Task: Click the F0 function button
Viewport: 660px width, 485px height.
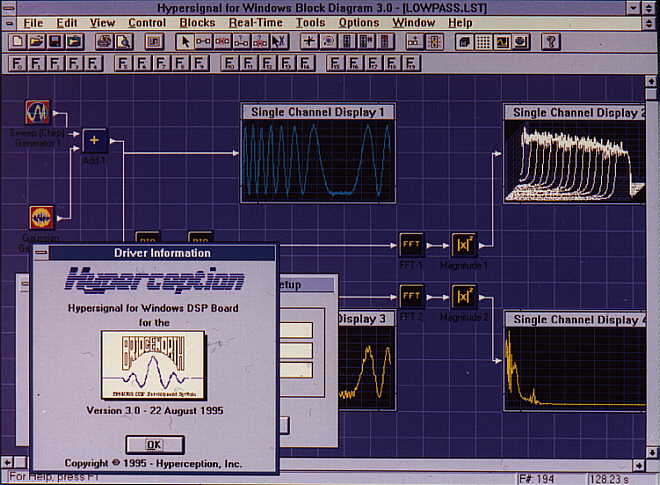Action: (17, 63)
